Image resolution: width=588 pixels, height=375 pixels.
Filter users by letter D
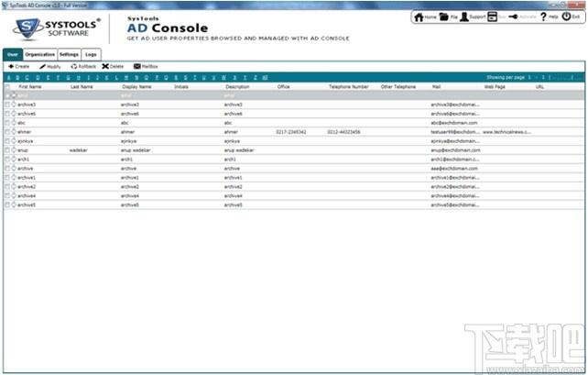pos(38,78)
